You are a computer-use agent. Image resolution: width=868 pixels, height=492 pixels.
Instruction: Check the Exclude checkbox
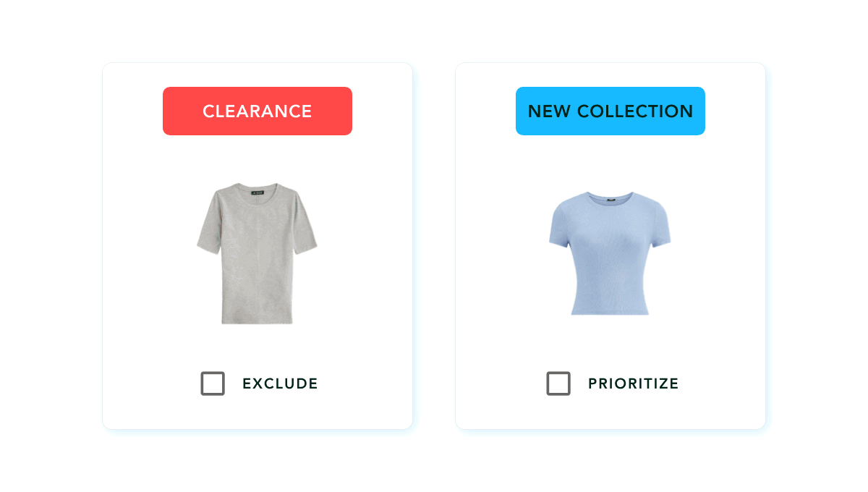213,383
